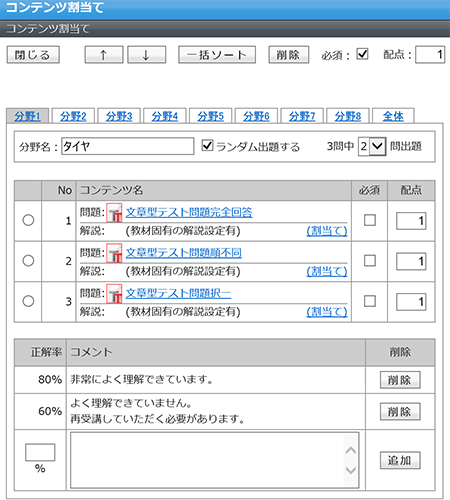Image resolution: width=450 pixels, height=500 pixels.
Task: Click the 追加 button
Action: point(400,461)
